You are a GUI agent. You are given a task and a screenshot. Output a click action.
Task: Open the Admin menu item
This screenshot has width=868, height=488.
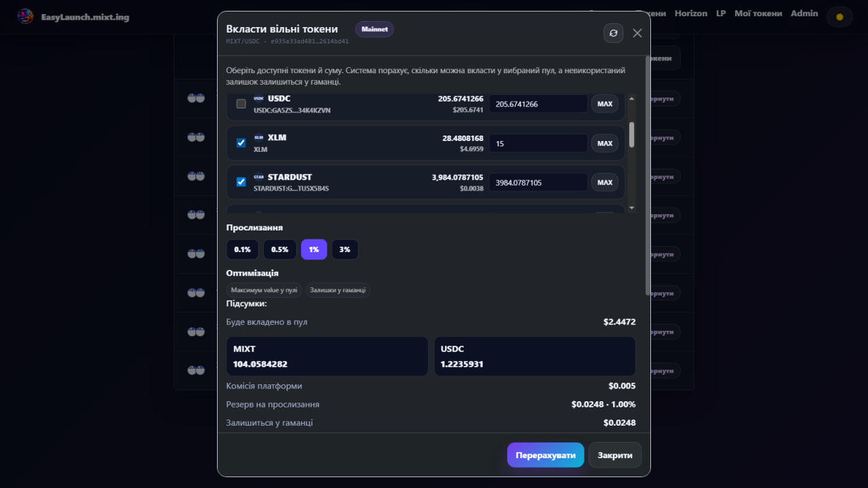(x=804, y=14)
